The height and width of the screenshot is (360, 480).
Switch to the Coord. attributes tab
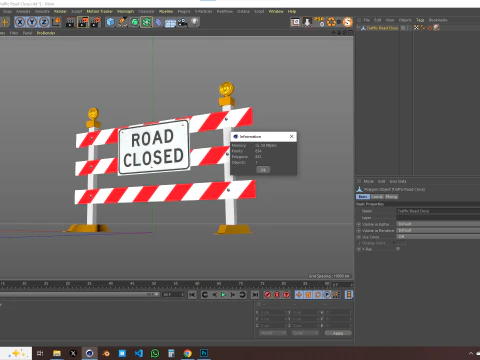point(377,197)
